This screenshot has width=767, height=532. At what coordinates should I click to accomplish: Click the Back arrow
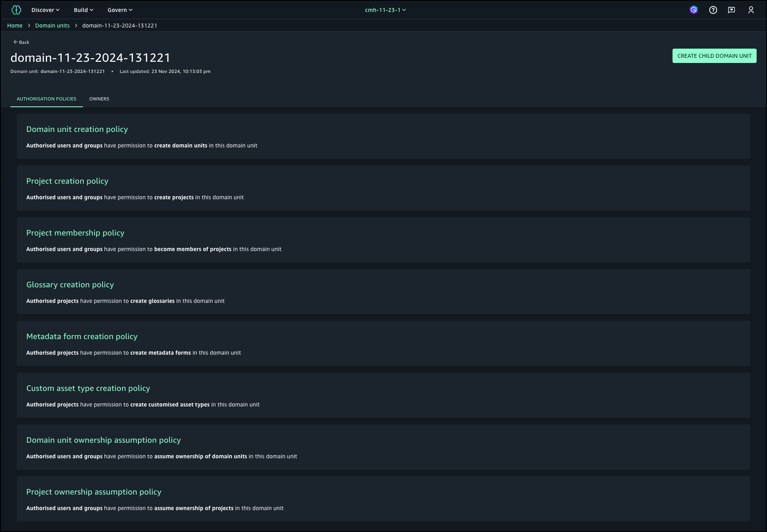(21, 42)
